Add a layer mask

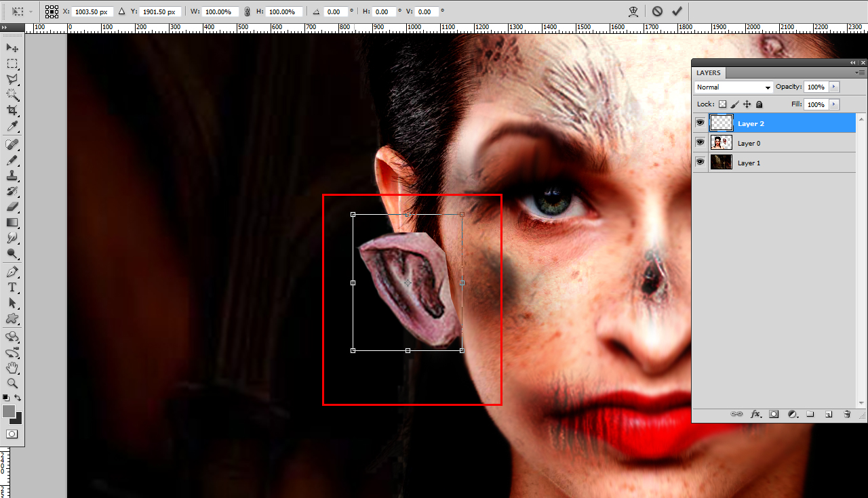[x=774, y=414]
